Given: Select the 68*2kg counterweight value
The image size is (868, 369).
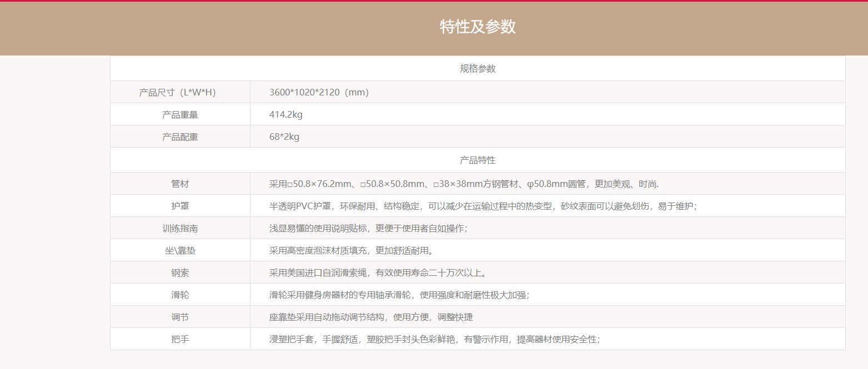Looking at the screenshot, I should click(x=284, y=137).
